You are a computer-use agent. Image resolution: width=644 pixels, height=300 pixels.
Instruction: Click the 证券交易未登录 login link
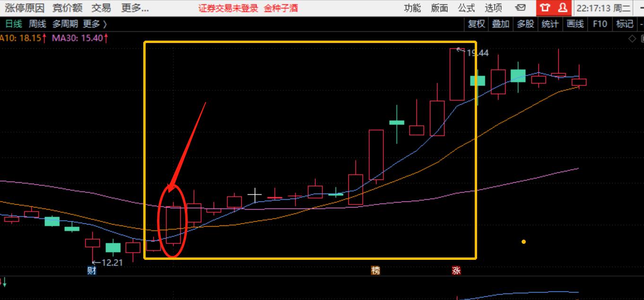[228, 8]
